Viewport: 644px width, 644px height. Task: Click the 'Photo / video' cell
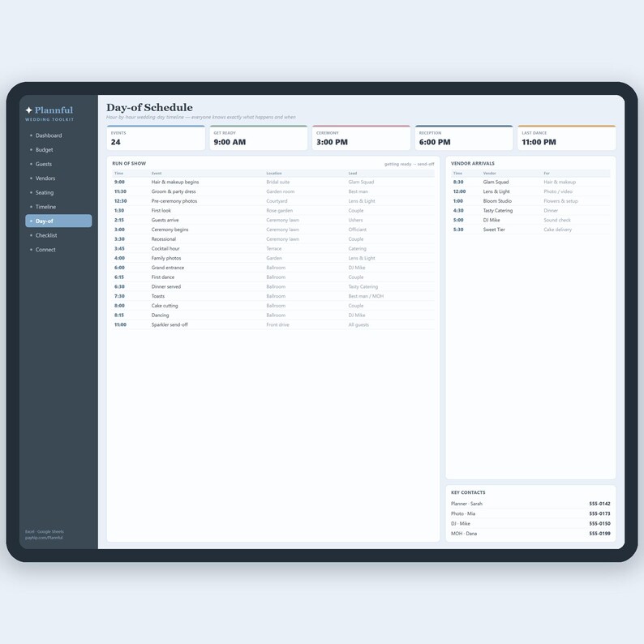(x=558, y=191)
